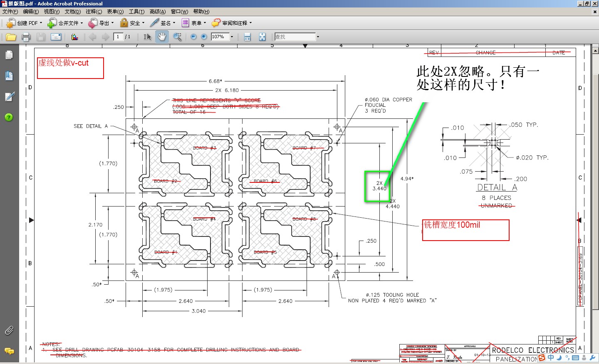The image size is (599, 364).
Task: Click the vertical scrollbar up arrow
Action: tap(595, 50)
